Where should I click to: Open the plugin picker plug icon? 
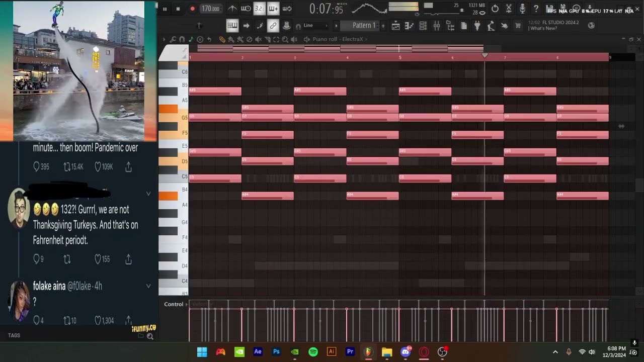(476, 26)
